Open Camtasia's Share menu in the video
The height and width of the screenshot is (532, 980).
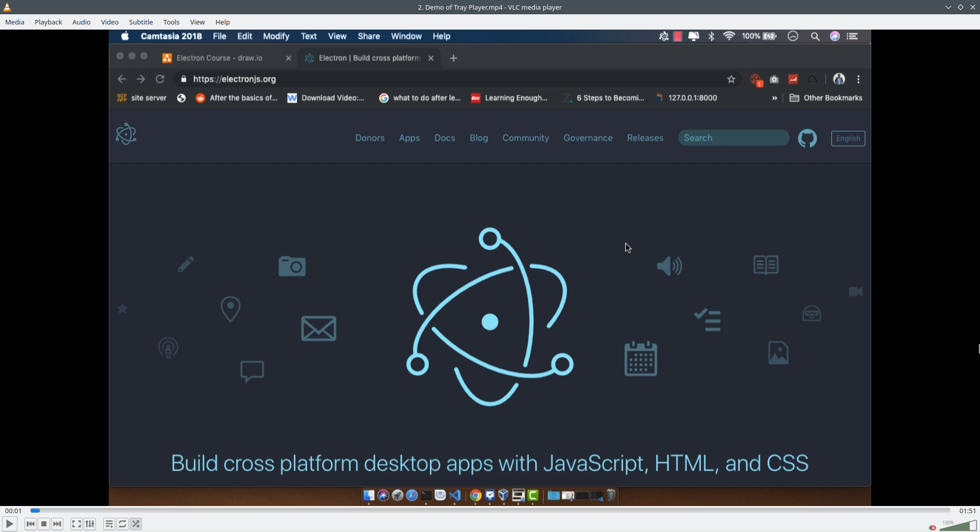[369, 36]
